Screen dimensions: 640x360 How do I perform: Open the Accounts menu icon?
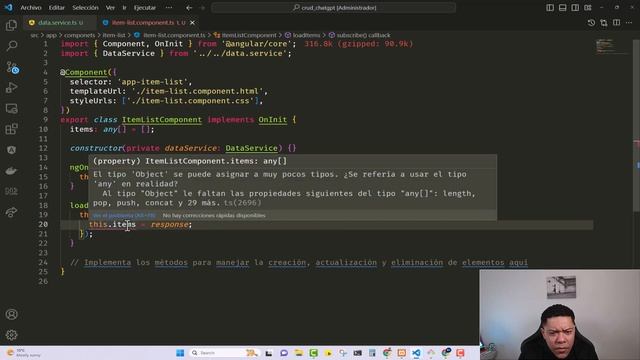tap(11, 314)
